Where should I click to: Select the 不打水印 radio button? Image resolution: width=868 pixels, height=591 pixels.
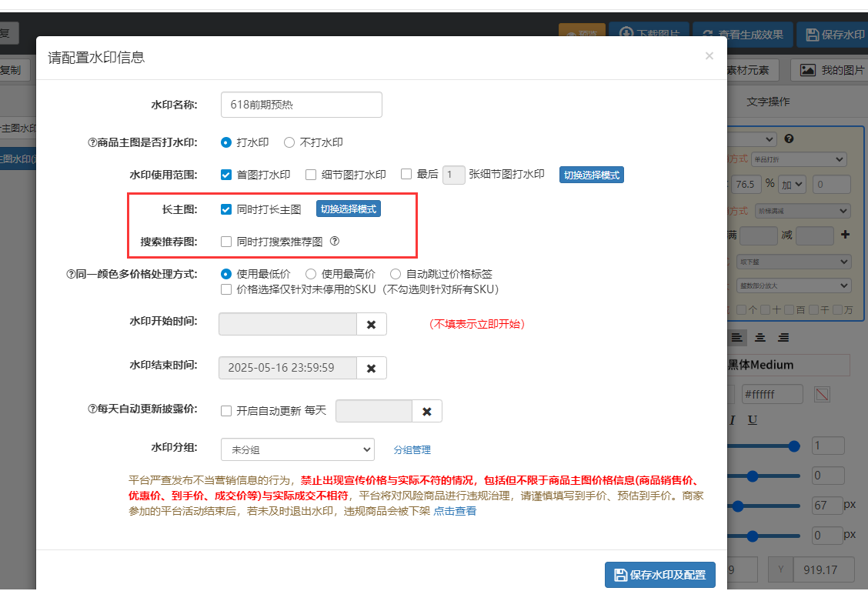pyautogui.click(x=289, y=142)
